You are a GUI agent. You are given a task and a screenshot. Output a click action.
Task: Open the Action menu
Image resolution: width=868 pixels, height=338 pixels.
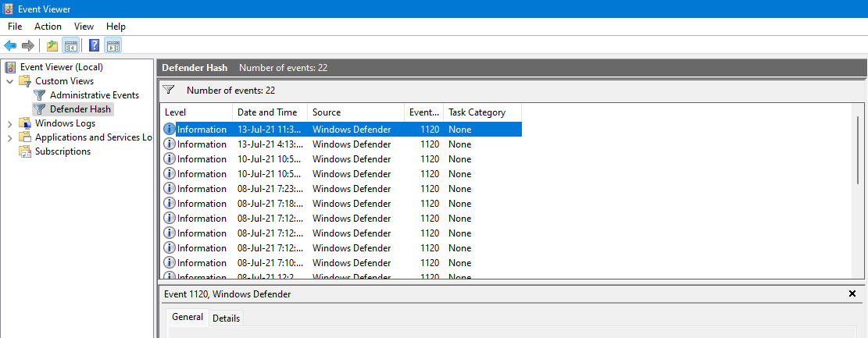click(48, 27)
